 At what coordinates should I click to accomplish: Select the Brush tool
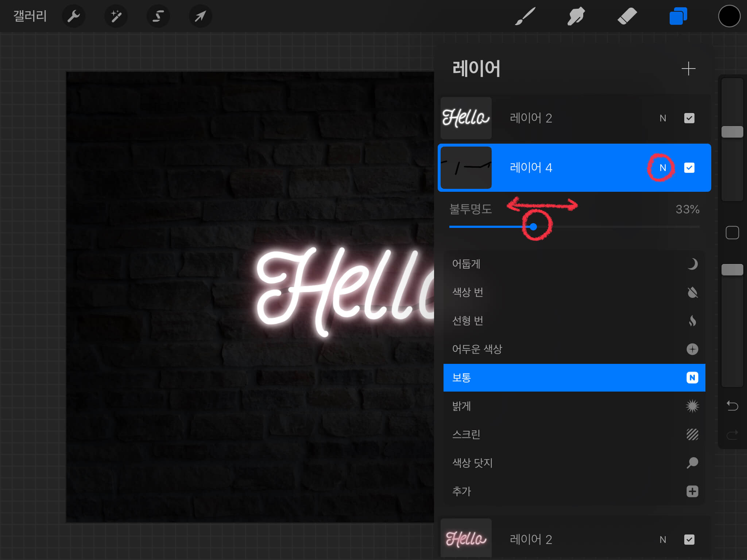click(x=525, y=16)
